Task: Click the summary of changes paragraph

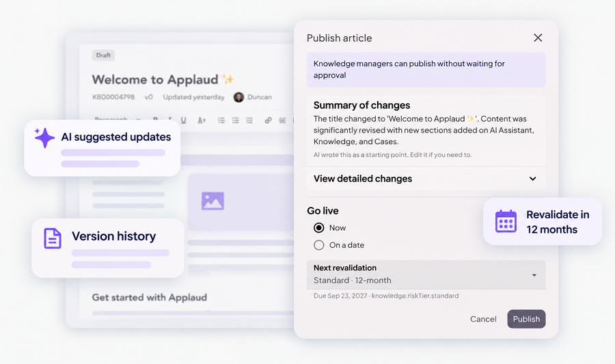Action: pos(424,130)
